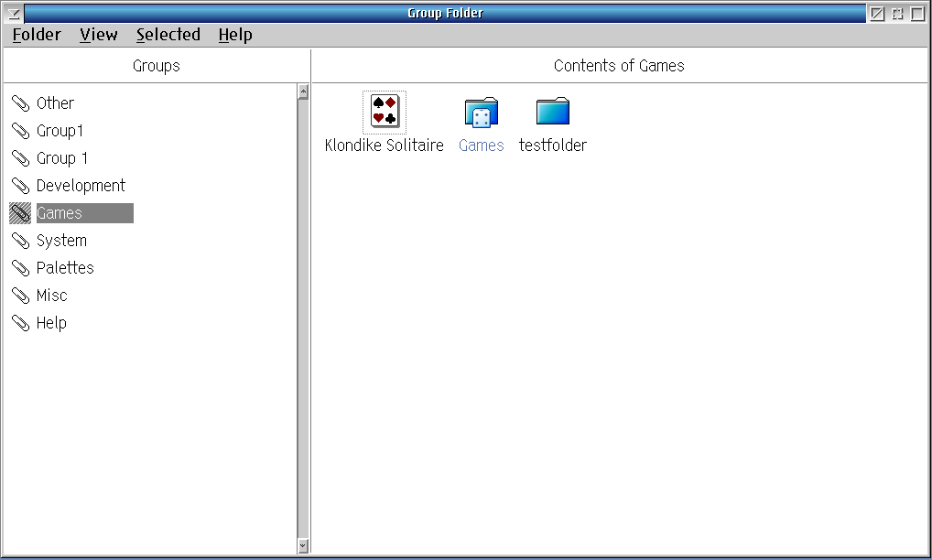The image size is (932, 560).
Task: Click the blue 'Games' label under folder
Action: [482, 145]
